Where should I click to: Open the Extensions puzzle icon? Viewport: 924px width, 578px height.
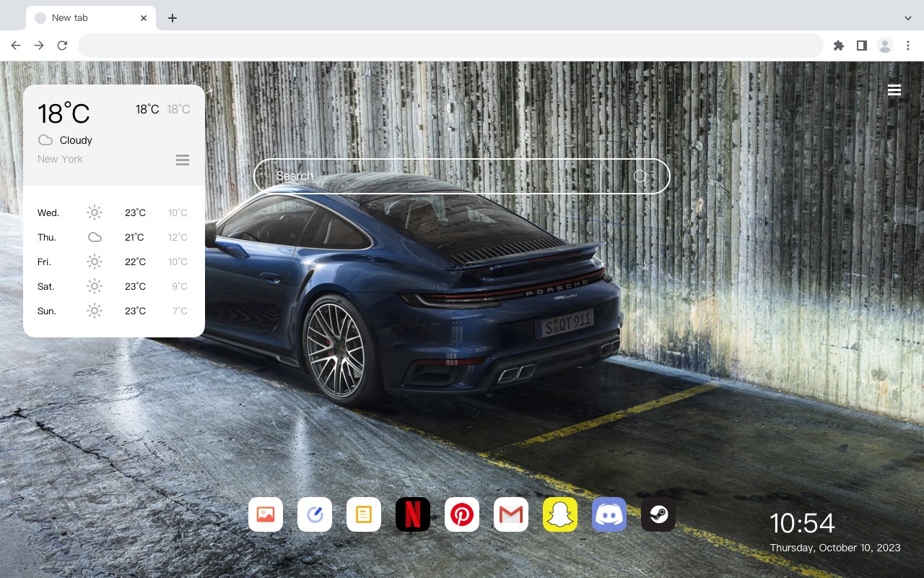point(838,46)
